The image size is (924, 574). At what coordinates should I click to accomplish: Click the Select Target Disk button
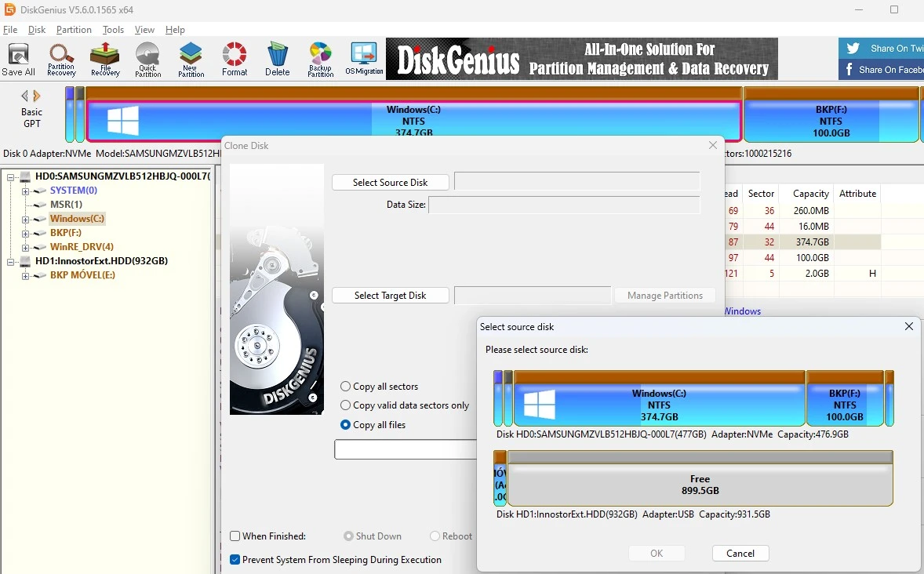point(390,296)
